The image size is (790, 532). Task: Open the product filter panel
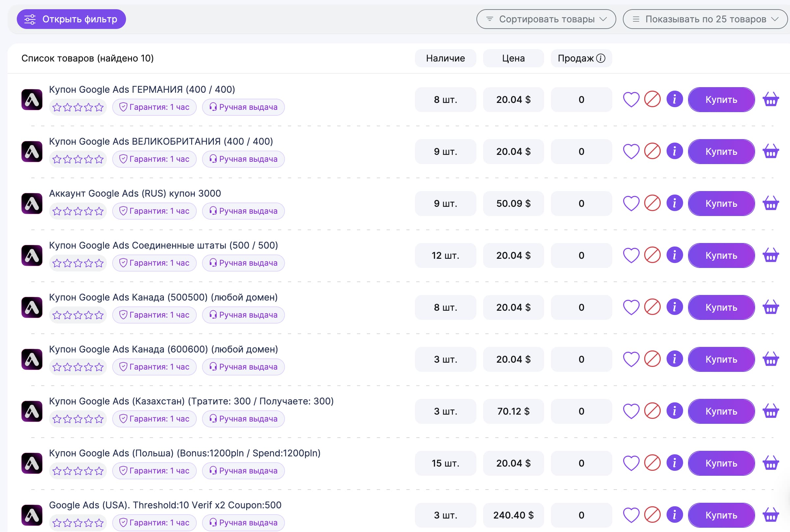click(x=71, y=19)
